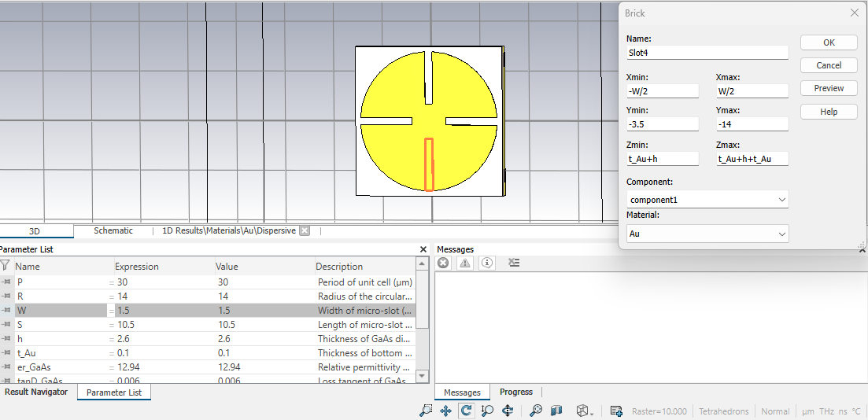Click the filter funnel icon in Parameter List

tap(5, 266)
